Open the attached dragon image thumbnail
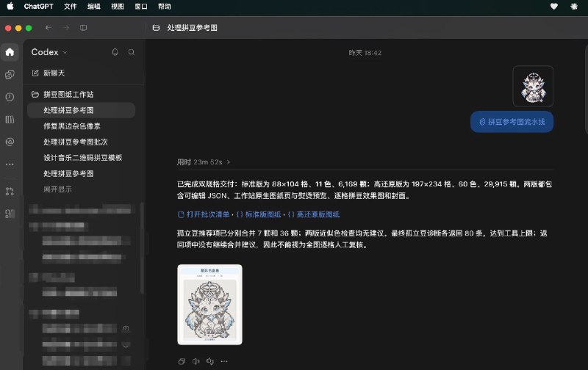The image size is (588, 370). point(533,86)
